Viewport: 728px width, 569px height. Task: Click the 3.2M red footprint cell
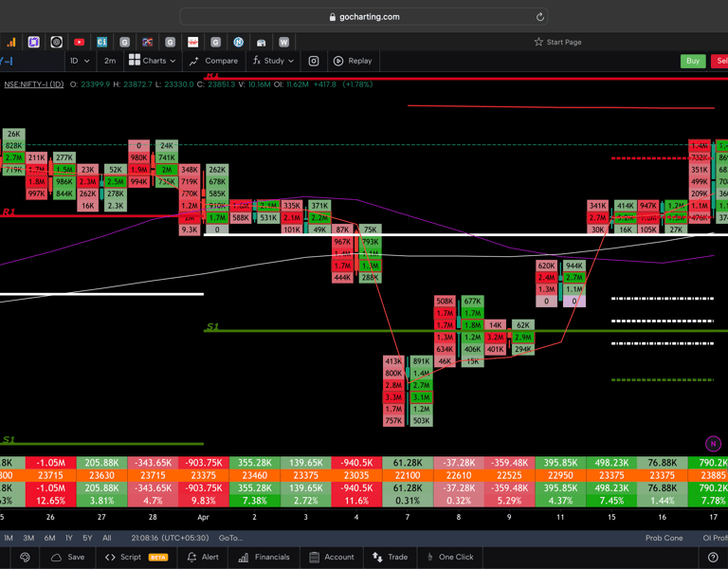tap(495, 338)
